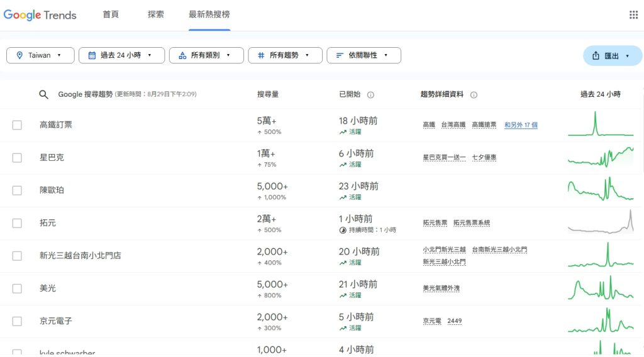
Task: Open the Google apps grid icon
Action: pos(633,15)
